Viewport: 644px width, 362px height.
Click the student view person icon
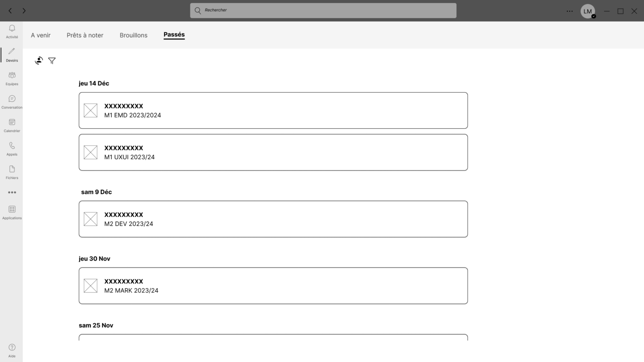pyautogui.click(x=39, y=61)
